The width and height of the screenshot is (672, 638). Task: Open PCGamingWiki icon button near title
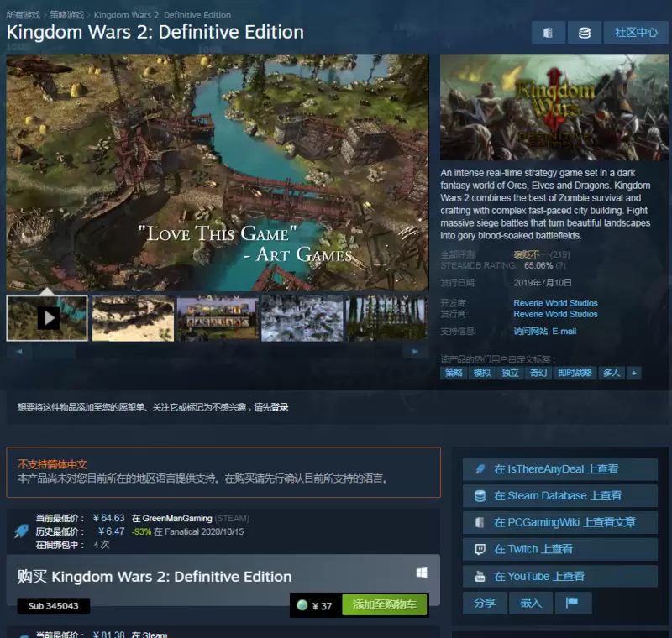point(549,33)
